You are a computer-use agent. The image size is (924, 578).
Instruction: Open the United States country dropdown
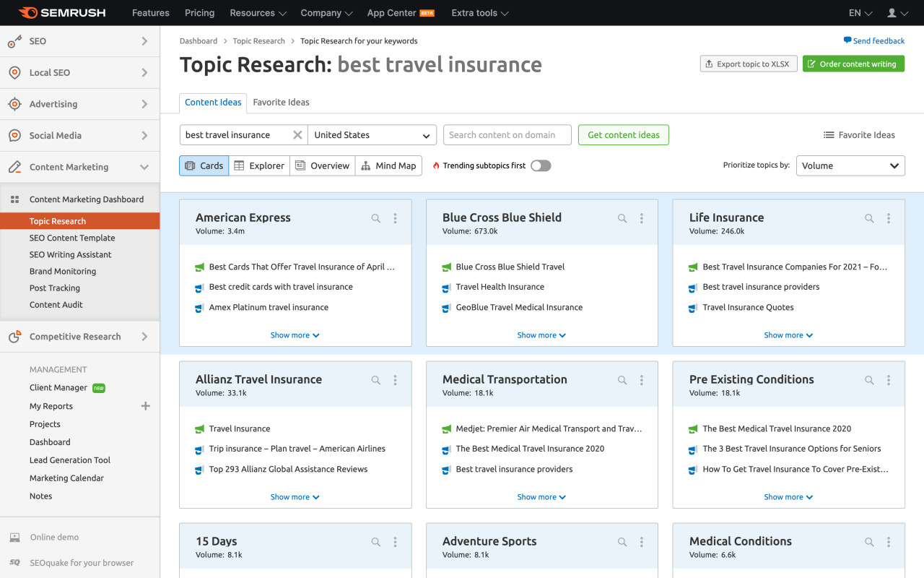[x=372, y=135]
